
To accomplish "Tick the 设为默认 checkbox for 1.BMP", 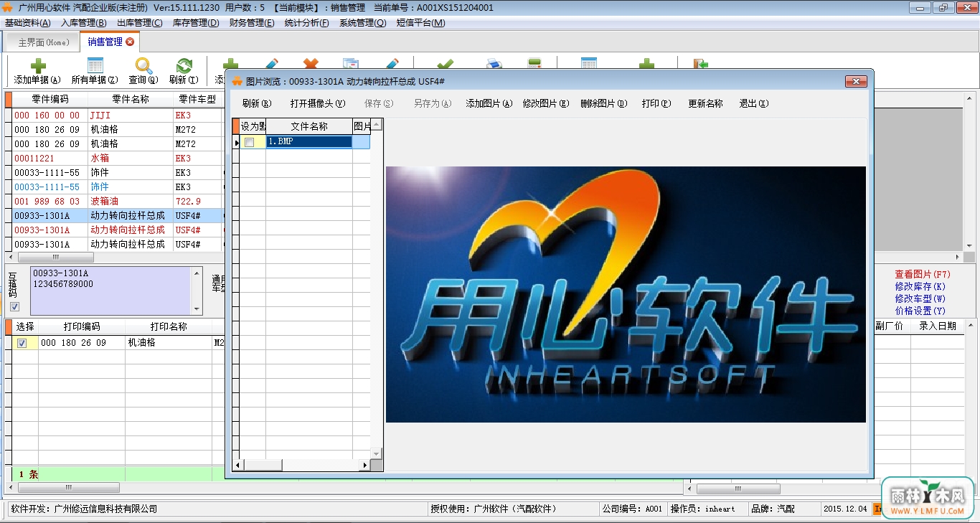I will tap(249, 142).
